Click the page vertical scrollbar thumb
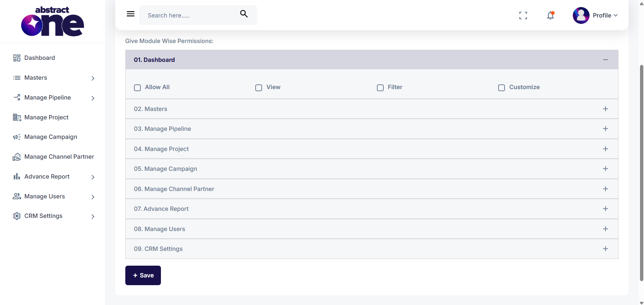 (641, 173)
